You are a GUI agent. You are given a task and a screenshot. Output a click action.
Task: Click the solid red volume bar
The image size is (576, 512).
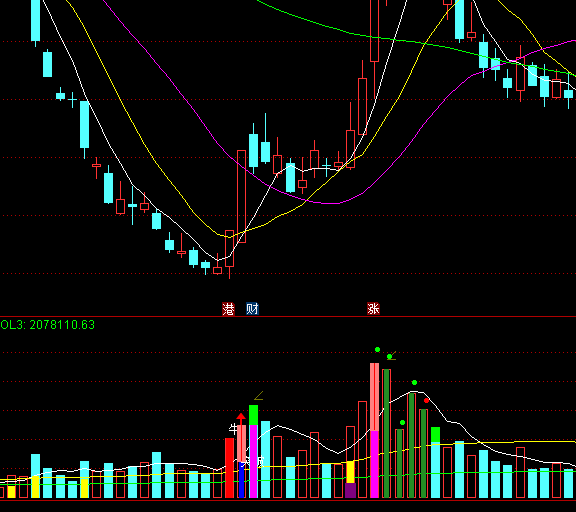click(229, 468)
